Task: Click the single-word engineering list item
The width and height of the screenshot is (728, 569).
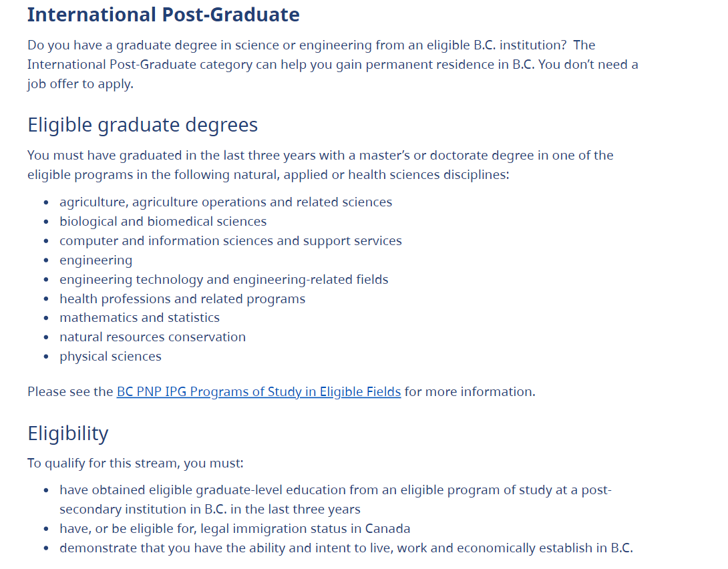Action: pos(96,260)
